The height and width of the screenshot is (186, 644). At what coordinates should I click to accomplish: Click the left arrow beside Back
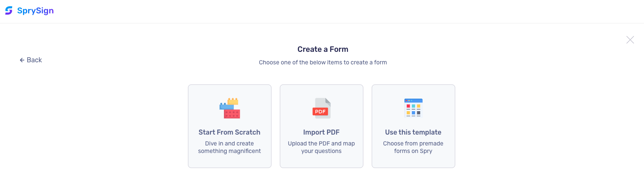pos(22,60)
